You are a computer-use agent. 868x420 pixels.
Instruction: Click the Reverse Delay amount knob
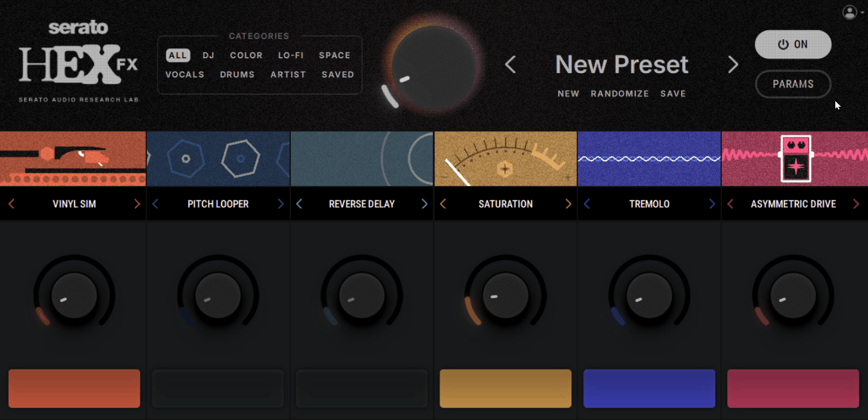tap(362, 295)
